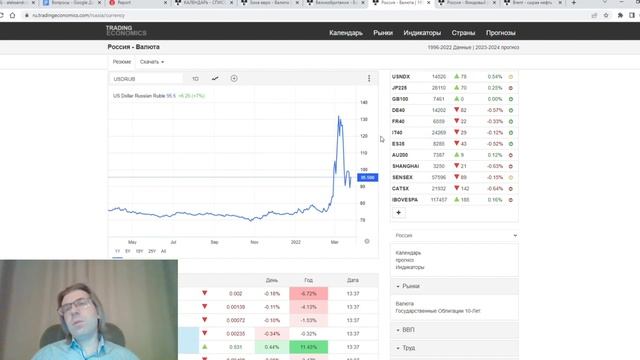The height and width of the screenshot is (360, 640).
Task: Click the 0.44% day cell
Action: [272, 347]
